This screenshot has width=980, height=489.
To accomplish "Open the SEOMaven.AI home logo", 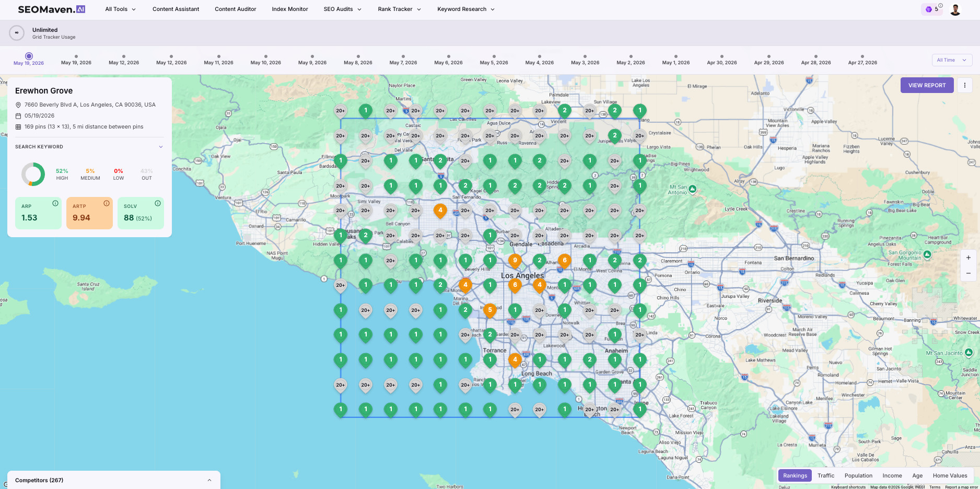I will pos(51,9).
